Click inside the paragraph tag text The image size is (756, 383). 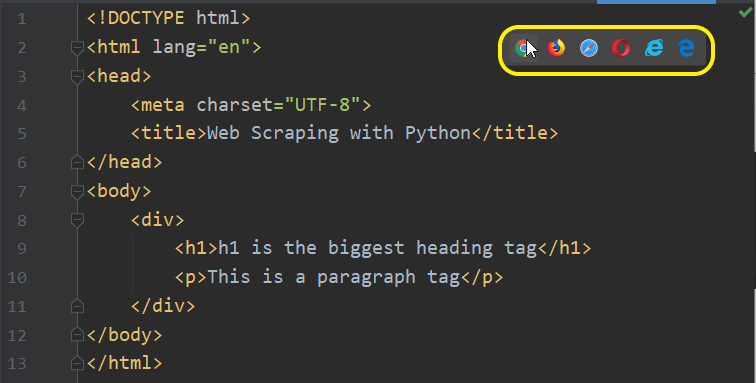point(334,277)
